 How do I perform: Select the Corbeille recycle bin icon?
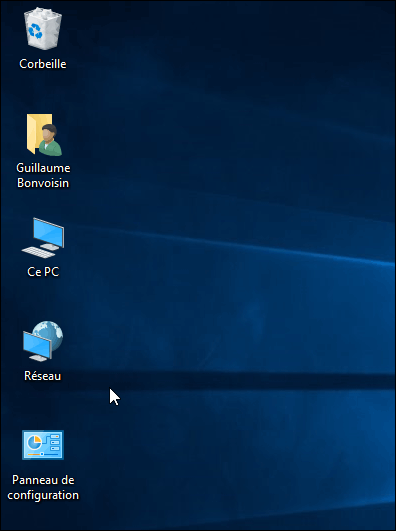tap(43, 29)
